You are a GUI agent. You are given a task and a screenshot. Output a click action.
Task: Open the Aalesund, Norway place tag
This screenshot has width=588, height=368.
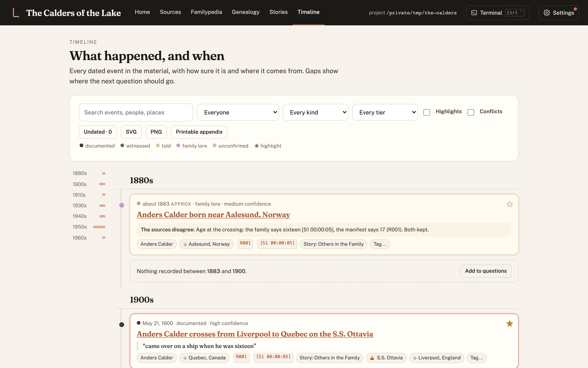206,244
